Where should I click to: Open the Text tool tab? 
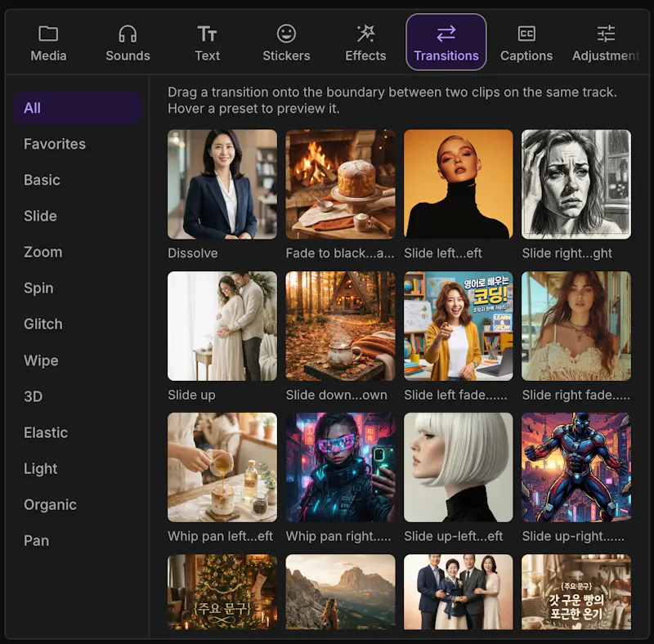[208, 43]
